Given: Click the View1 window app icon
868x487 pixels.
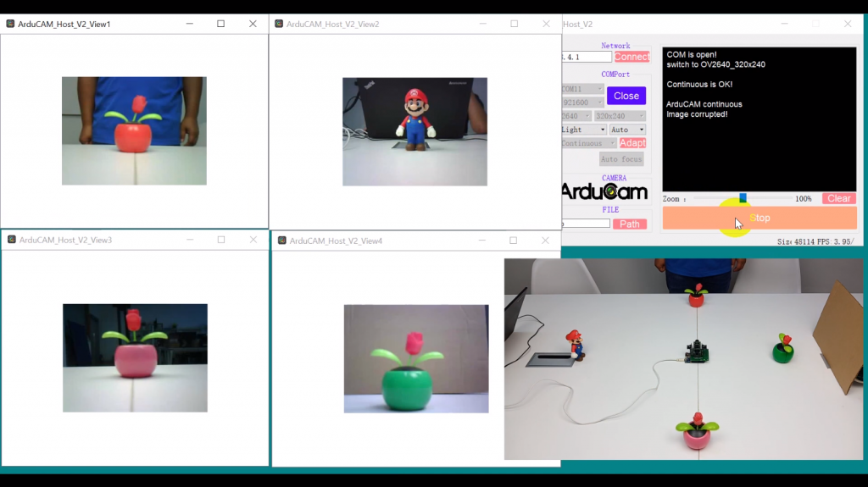Looking at the screenshot, I should pos(10,24).
